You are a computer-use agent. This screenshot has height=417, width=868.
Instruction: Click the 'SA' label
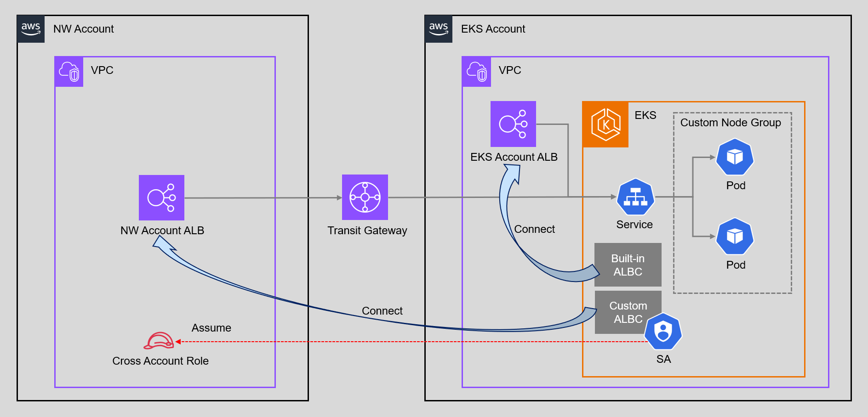coord(663,359)
